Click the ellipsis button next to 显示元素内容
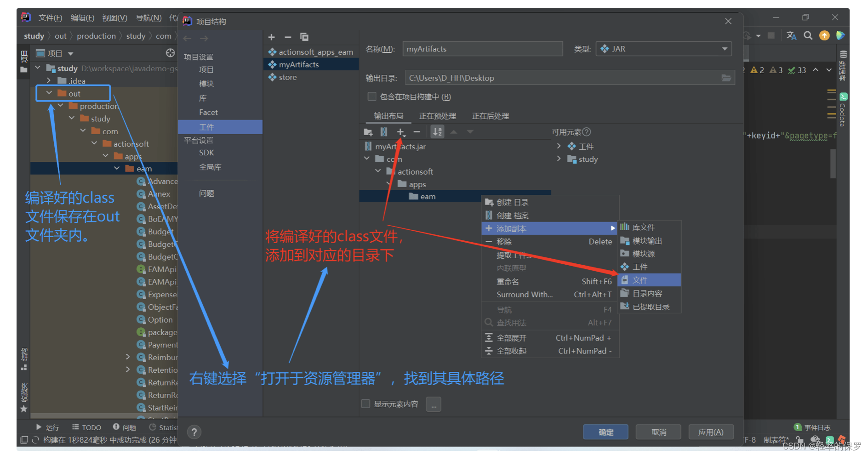 tap(434, 404)
